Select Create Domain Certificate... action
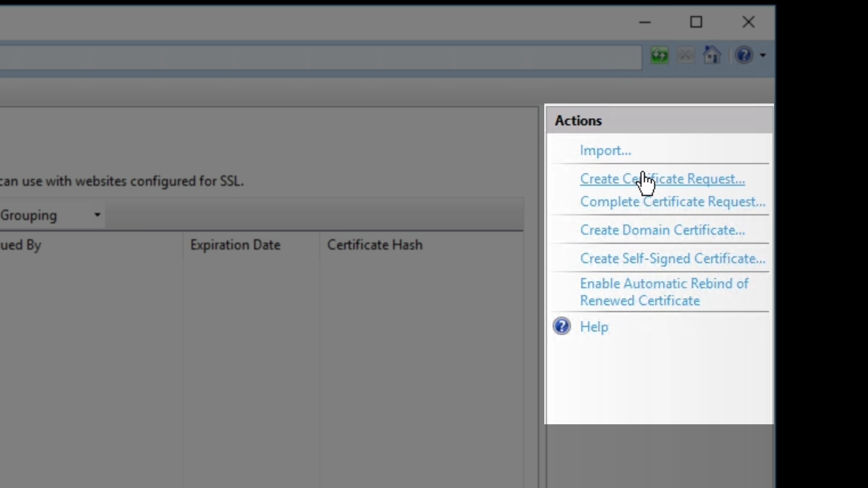The width and height of the screenshot is (868, 488). 662,230
